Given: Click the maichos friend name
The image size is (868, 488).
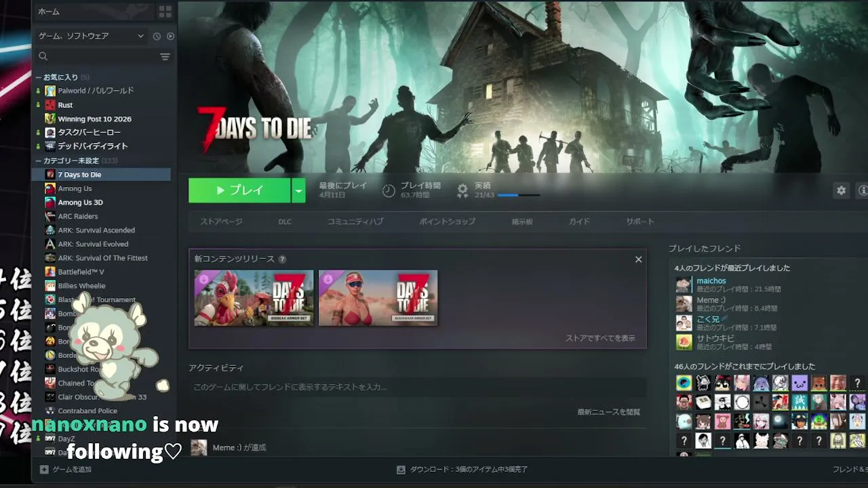Looking at the screenshot, I should 711,281.
